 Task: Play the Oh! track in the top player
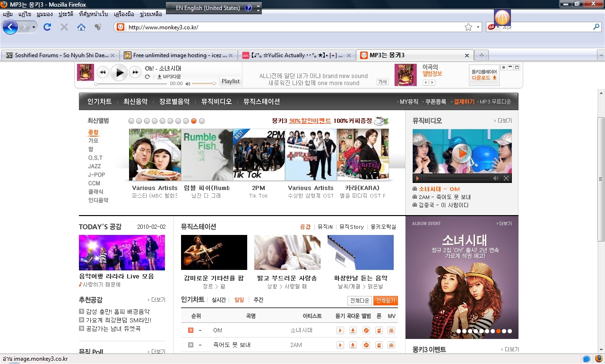pyautogui.click(x=119, y=72)
